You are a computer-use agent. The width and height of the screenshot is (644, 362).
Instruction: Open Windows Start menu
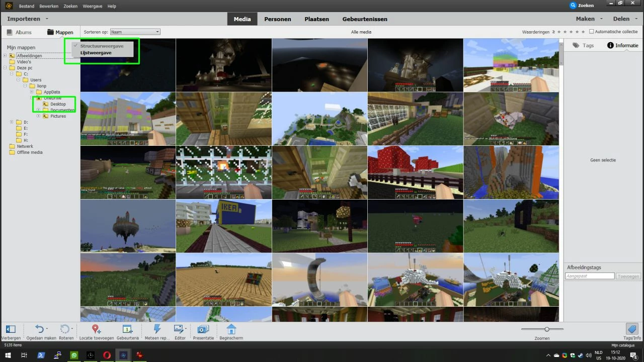point(8,355)
